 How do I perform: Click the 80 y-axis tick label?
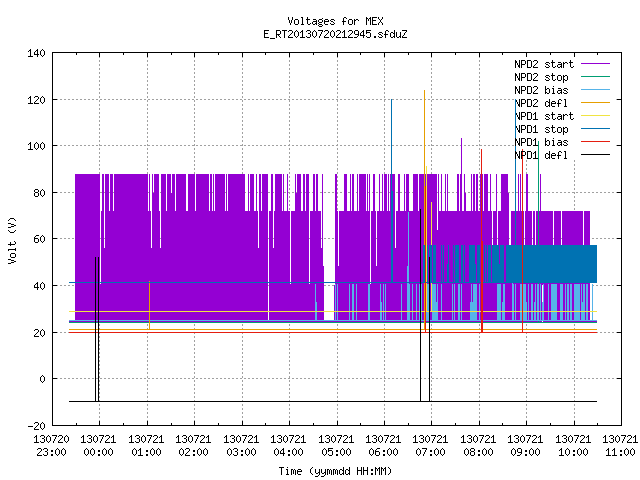tap(39, 193)
